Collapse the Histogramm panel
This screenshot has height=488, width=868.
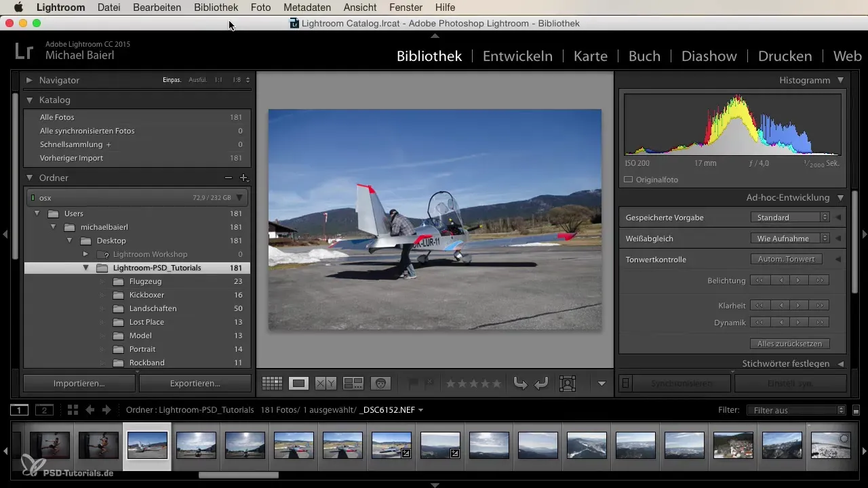(840, 80)
